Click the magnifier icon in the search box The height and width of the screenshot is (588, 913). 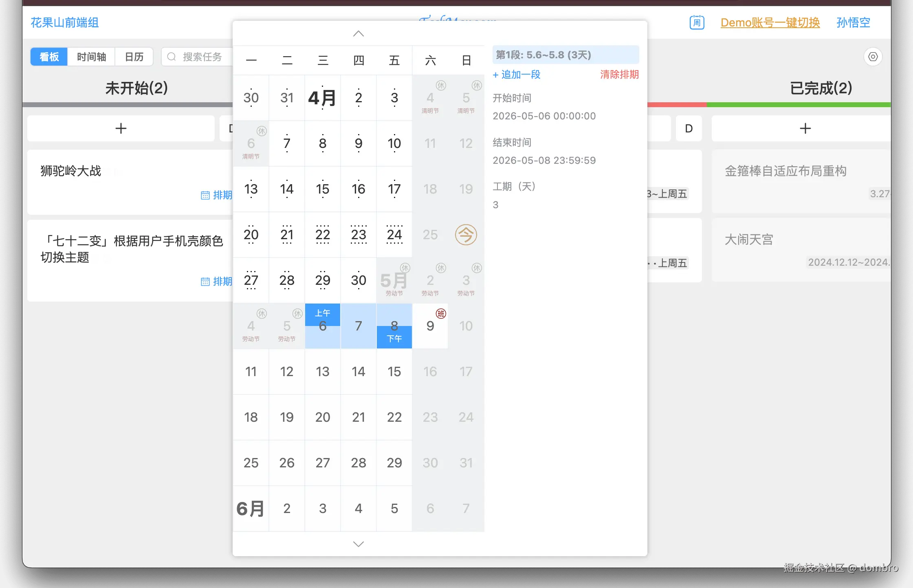point(172,57)
